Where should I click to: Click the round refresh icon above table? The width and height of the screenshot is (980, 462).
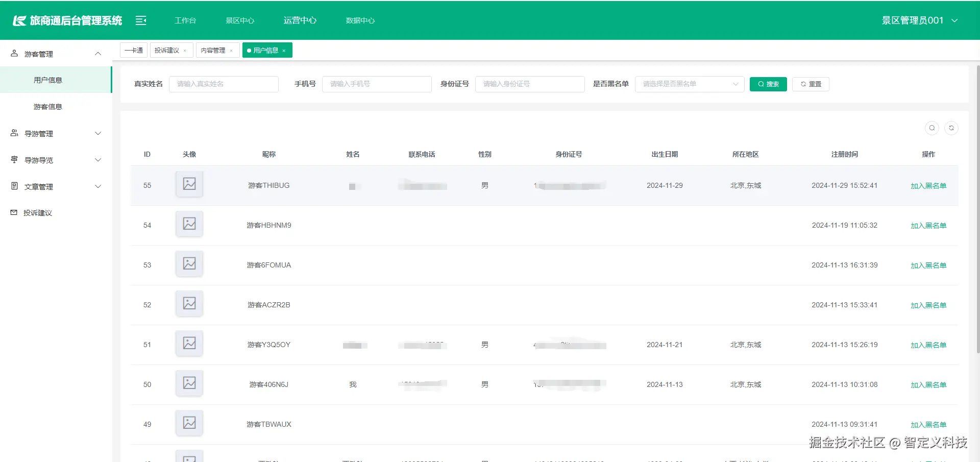(951, 128)
